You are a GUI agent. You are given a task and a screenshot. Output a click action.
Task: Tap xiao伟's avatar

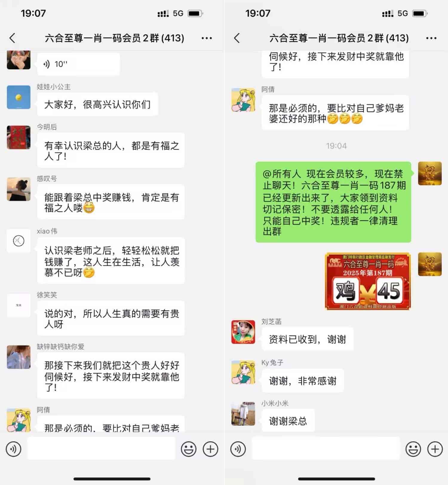point(19,241)
